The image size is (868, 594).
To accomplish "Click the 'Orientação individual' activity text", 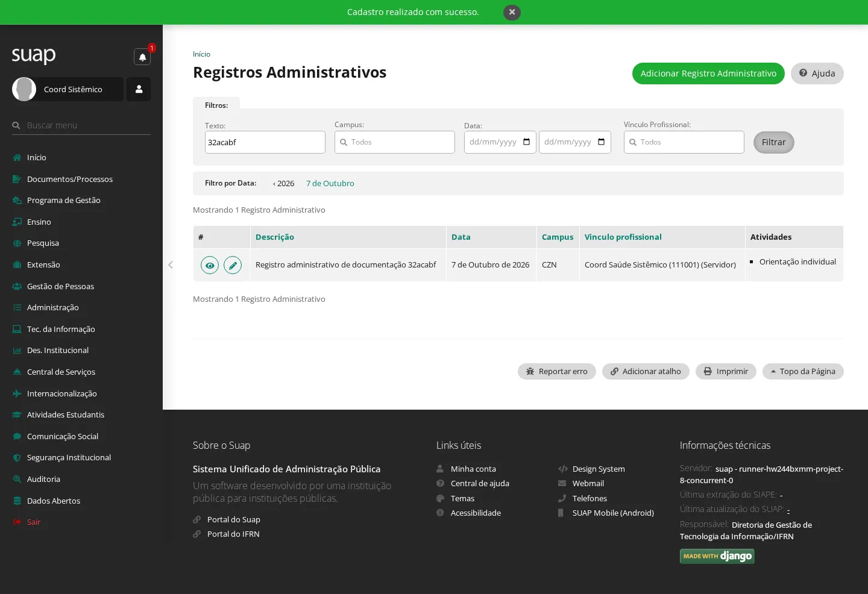I will click(797, 261).
